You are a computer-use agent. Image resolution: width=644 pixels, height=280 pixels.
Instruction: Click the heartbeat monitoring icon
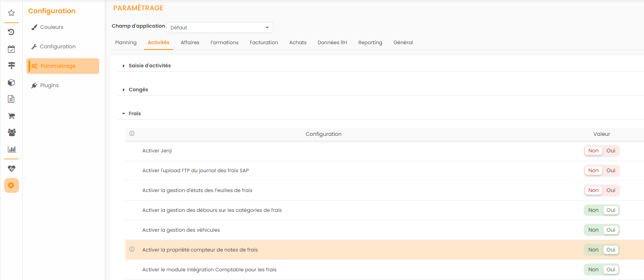click(12, 168)
